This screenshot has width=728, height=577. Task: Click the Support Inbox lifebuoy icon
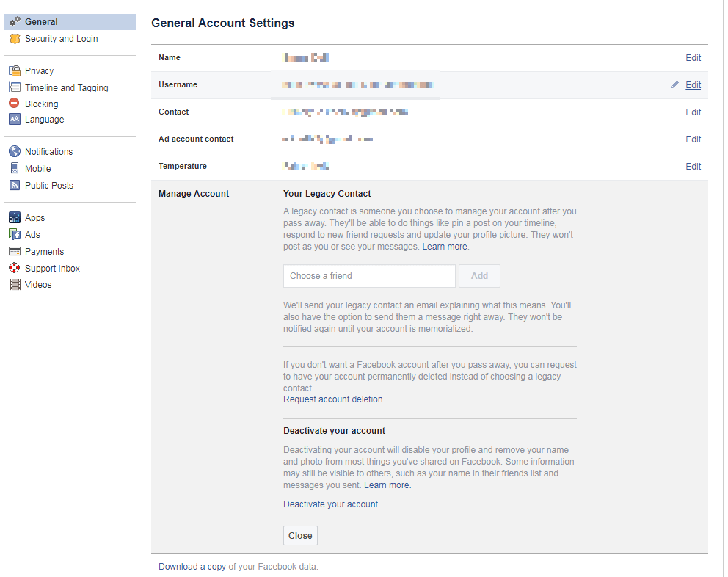click(15, 268)
